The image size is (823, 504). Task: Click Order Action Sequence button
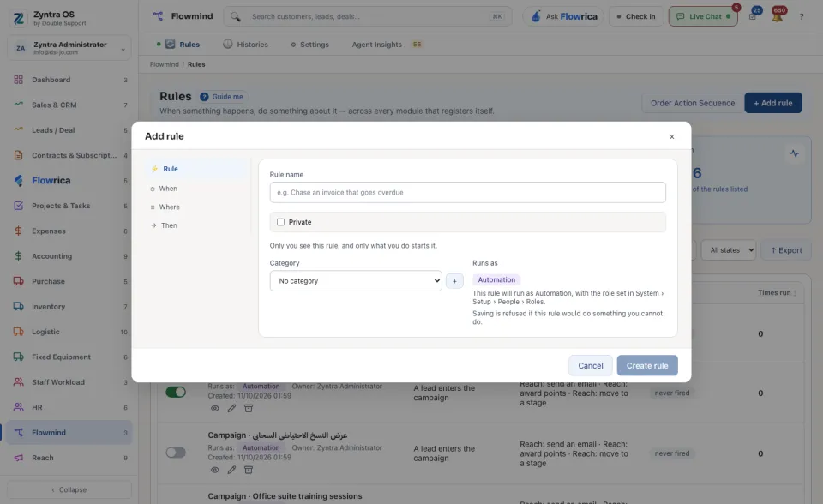coord(693,103)
